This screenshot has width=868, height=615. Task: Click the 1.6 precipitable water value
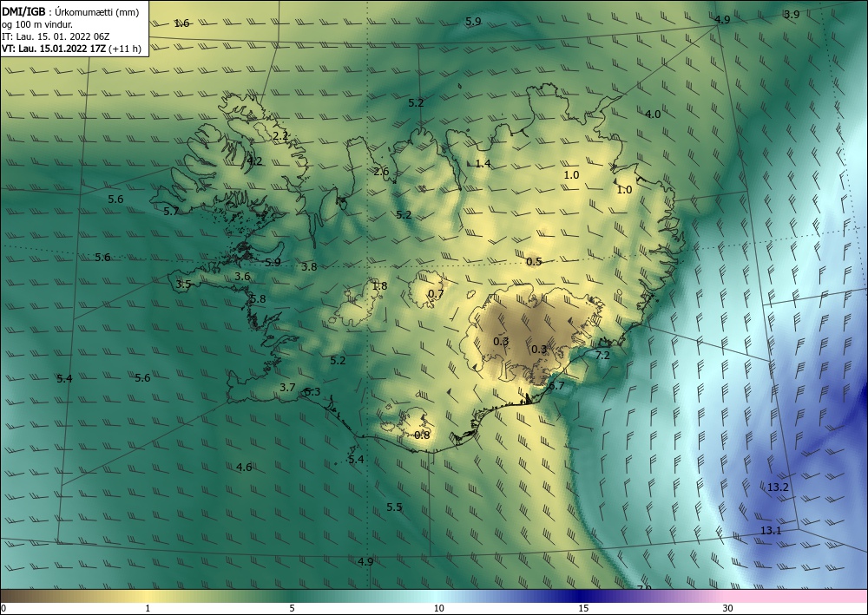tap(181, 23)
